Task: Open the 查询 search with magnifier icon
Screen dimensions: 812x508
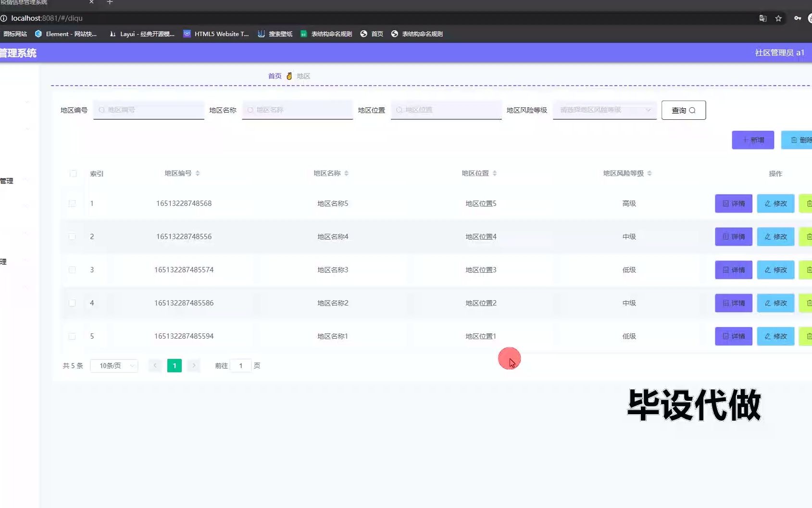Action: click(683, 110)
